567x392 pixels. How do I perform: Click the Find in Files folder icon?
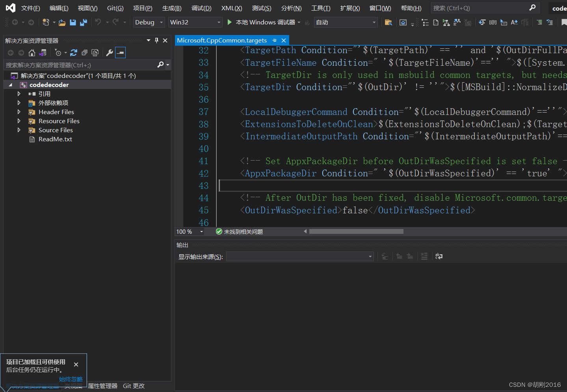(x=388, y=22)
